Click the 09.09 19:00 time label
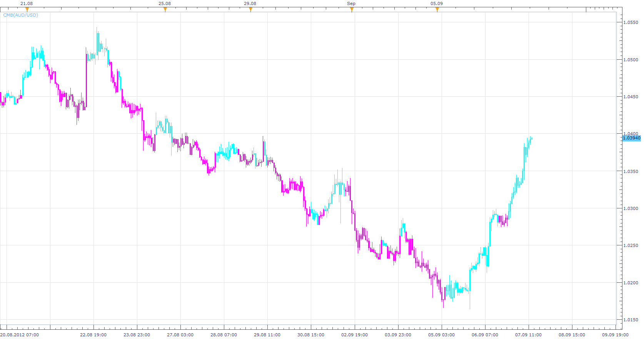Image resolution: width=644 pixels, height=339 pixels. click(615, 335)
